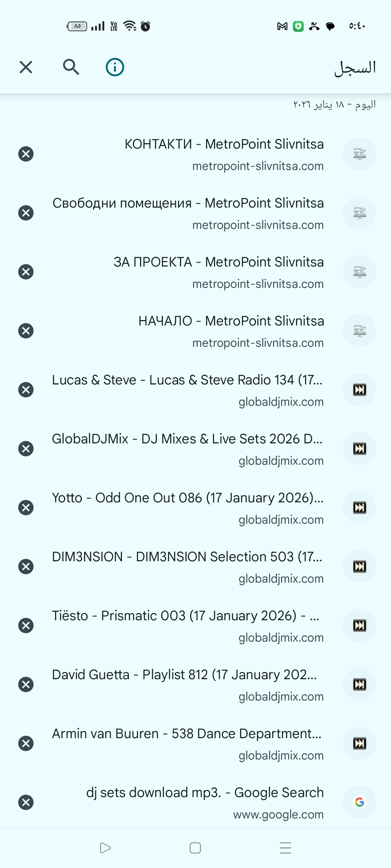Tap the Android home square button
This screenshot has height=868, width=391.
195,848
